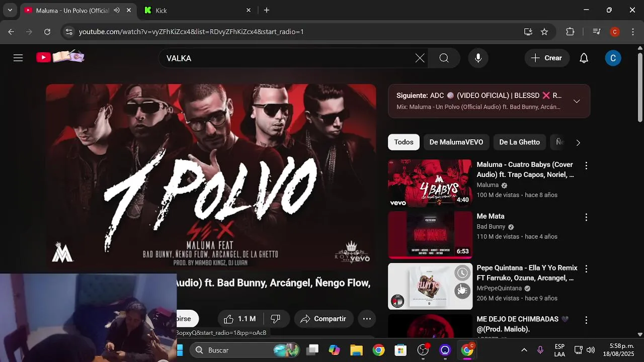Open Me Mata video thumbnail
This screenshot has width=644, height=362.
[x=430, y=235]
